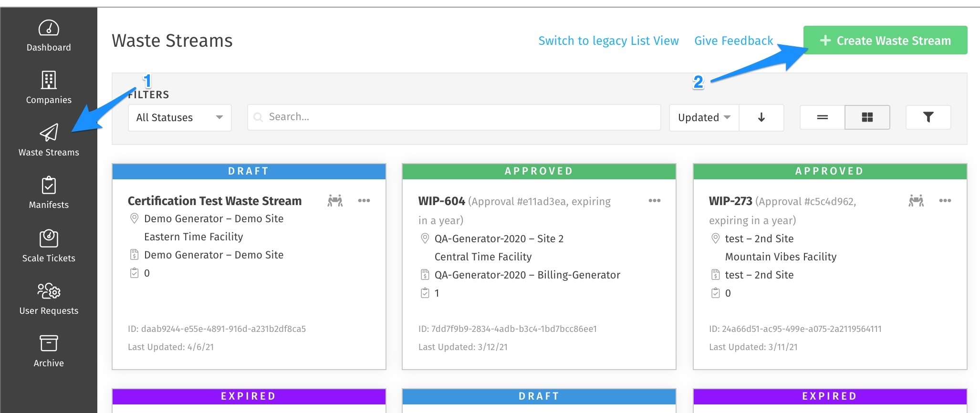980x413 pixels.
Task: Click billing document icon on WIP-604 card
Action: [425, 275]
